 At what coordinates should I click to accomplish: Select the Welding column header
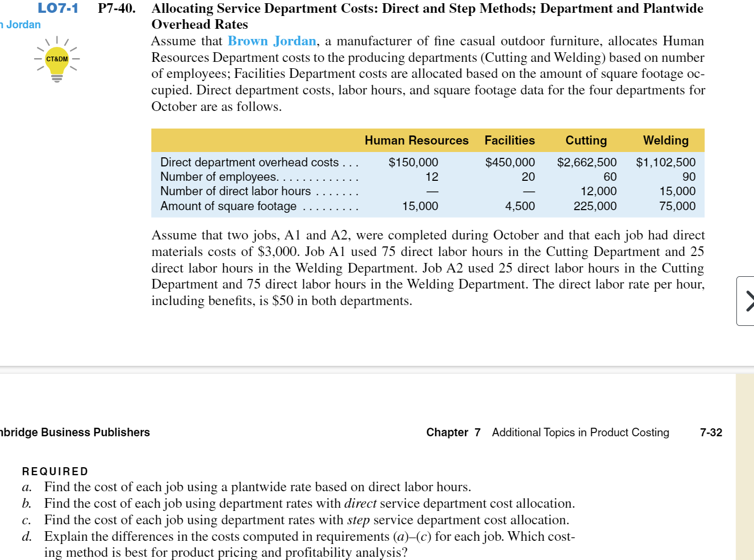(665, 140)
